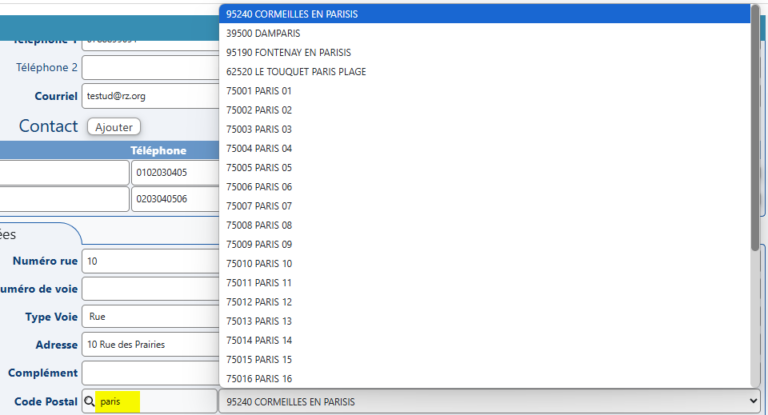
Task: Pick 62520 LE TOUQUET PARIS PLAGE
Action: pos(295,72)
